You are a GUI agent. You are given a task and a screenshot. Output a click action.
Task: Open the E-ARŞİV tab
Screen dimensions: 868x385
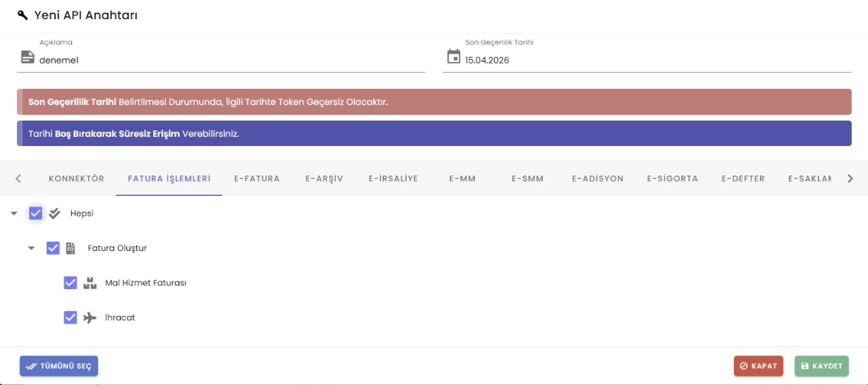324,178
